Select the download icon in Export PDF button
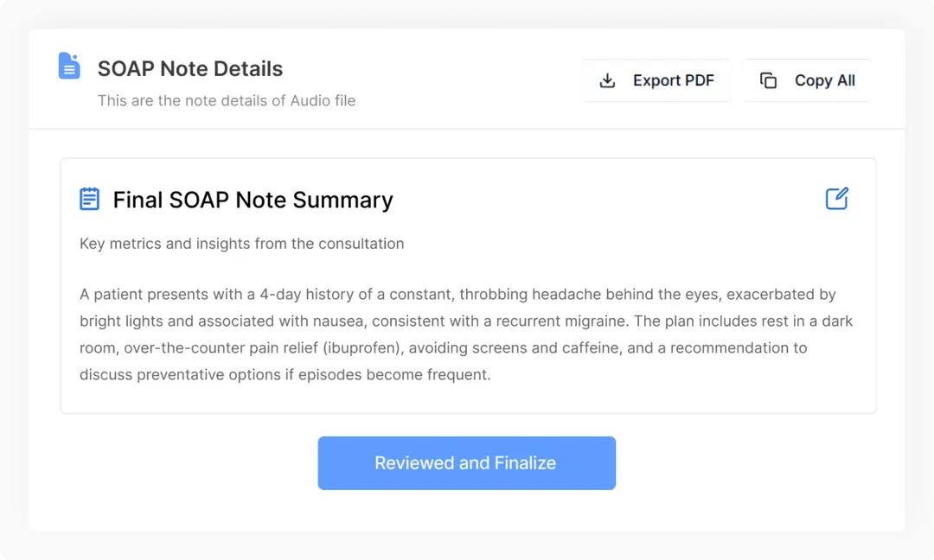Image resolution: width=934 pixels, height=560 pixels. tap(608, 80)
